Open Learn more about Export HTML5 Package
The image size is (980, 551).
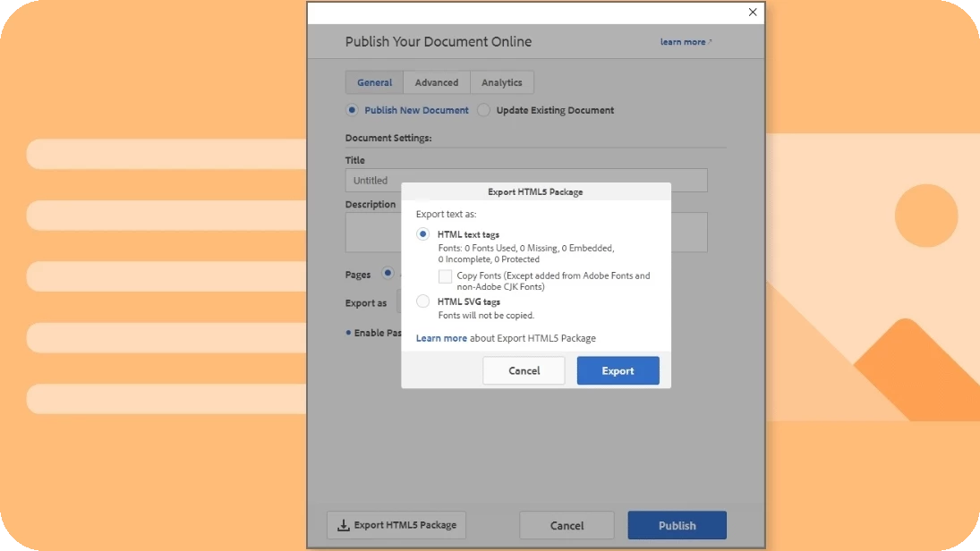click(x=441, y=338)
